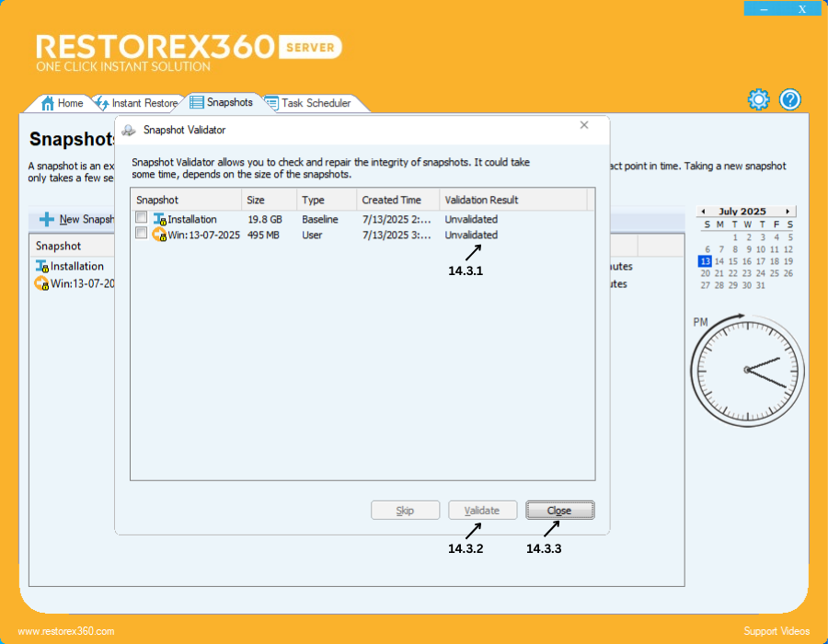
Task: Click the New Snapshot plus icon
Action: click(47, 219)
